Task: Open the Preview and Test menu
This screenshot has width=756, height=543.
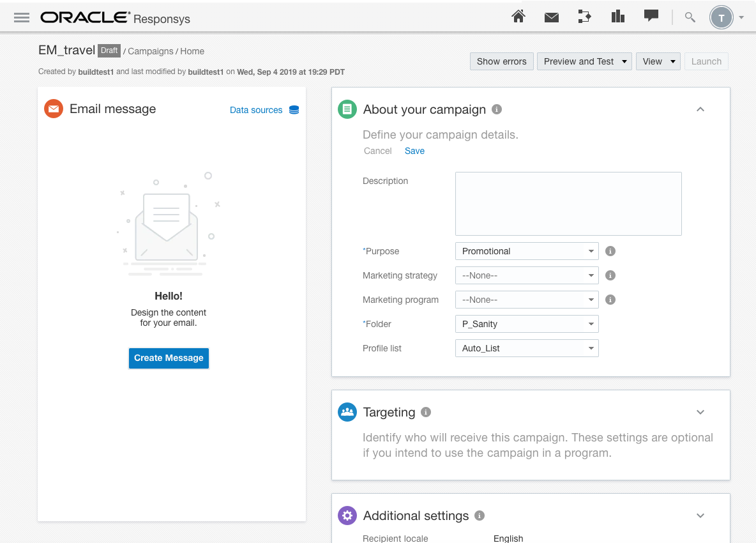Action: [584, 61]
